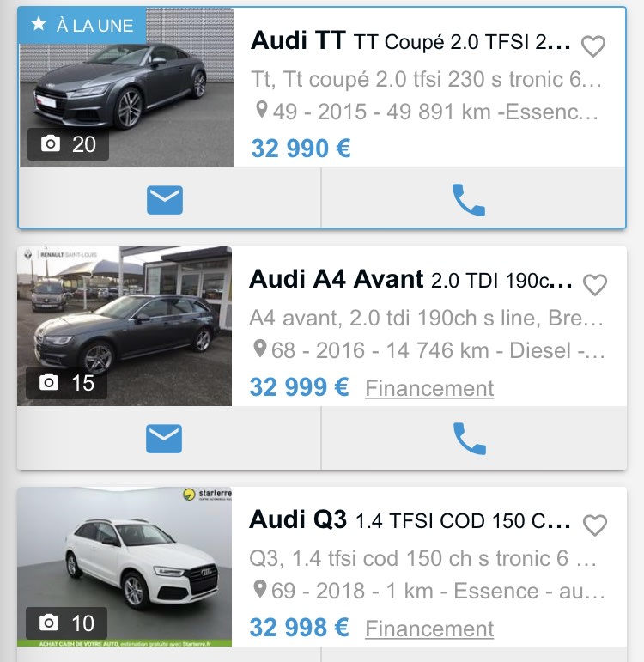The height and width of the screenshot is (662, 644).
Task: View the Audi A4 Avant photo
Action: tap(125, 326)
